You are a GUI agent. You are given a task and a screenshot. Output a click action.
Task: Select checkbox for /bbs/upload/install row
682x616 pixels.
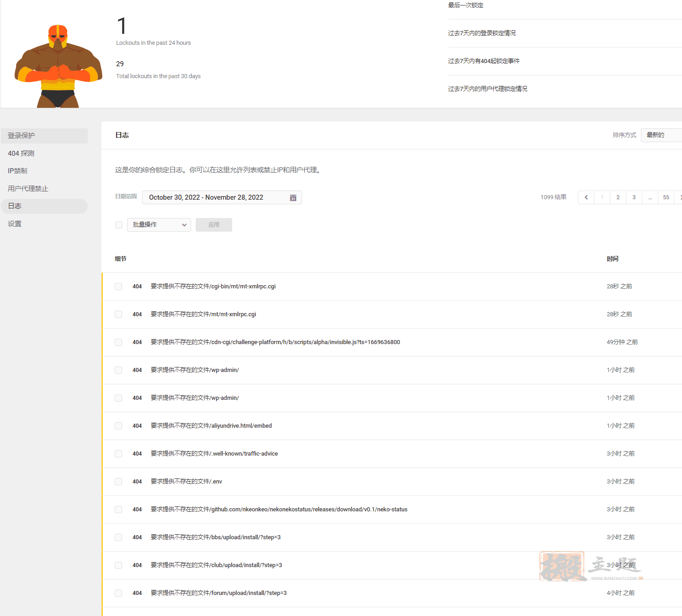(x=118, y=537)
